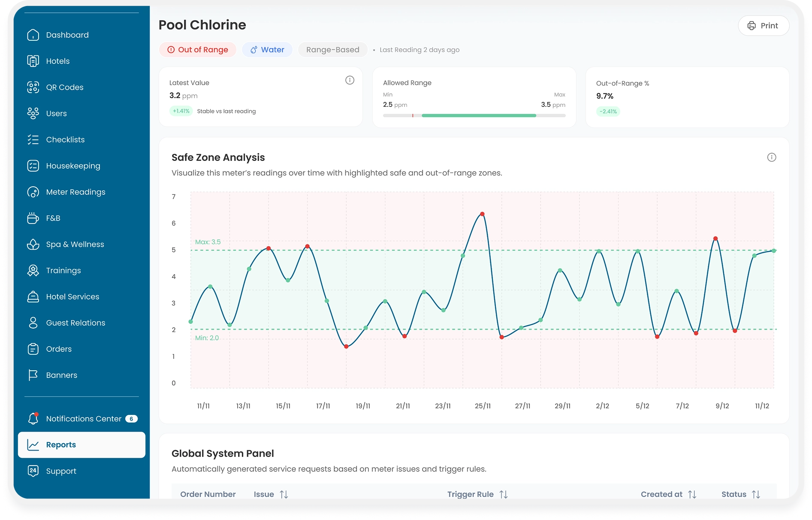Open the Notifications Center bell icon
The image size is (812, 520).
[x=33, y=419]
